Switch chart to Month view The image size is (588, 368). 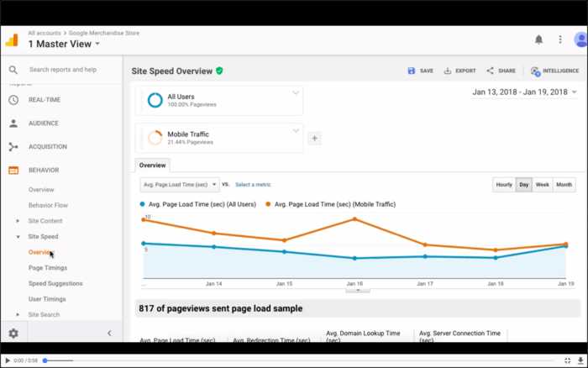(x=564, y=184)
